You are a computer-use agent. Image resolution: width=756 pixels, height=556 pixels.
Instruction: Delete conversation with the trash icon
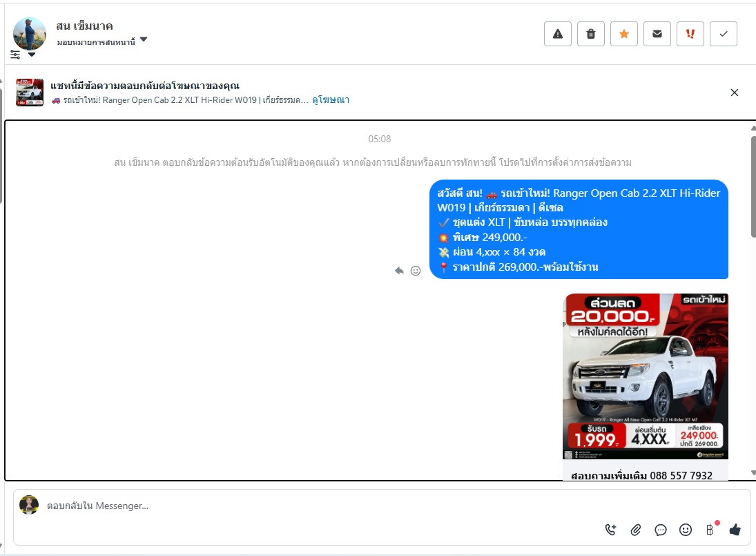tap(590, 34)
